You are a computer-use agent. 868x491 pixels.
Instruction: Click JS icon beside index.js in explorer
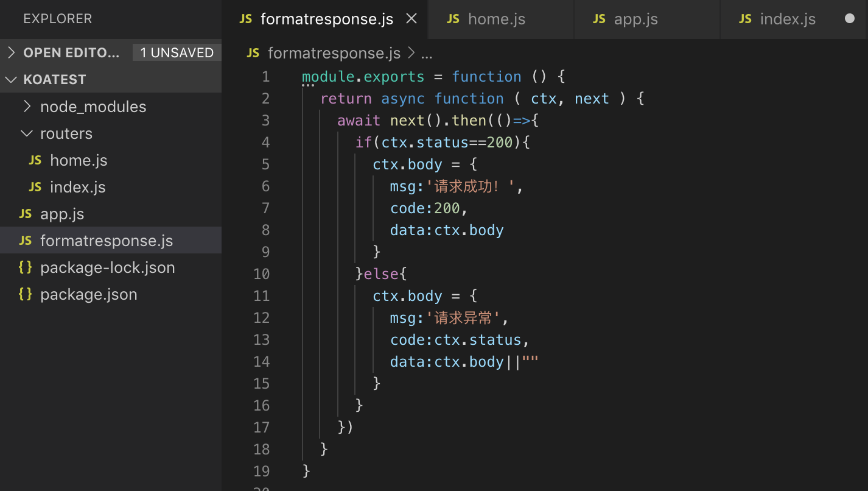(35, 187)
